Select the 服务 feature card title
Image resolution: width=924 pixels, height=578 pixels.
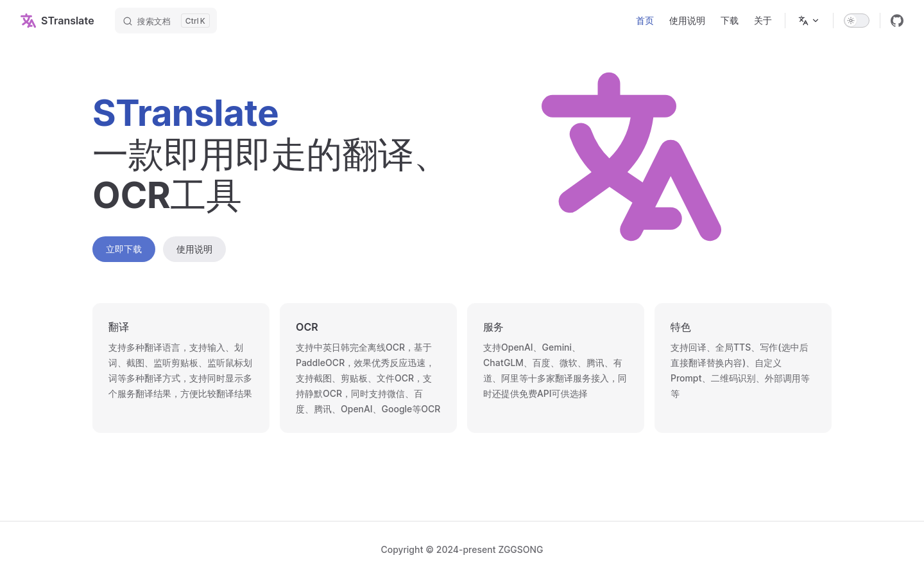pyautogui.click(x=493, y=327)
